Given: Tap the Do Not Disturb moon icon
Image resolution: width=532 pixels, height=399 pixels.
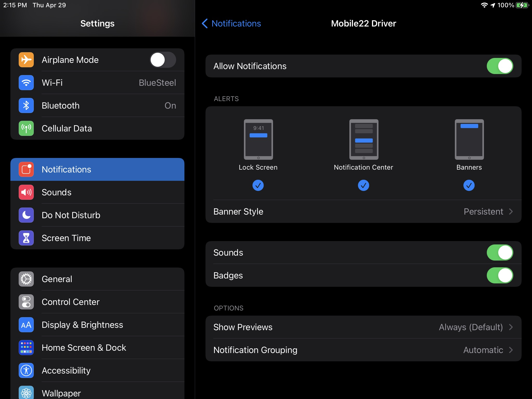Looking at the screenshot, I should click(x=26, y=215).
